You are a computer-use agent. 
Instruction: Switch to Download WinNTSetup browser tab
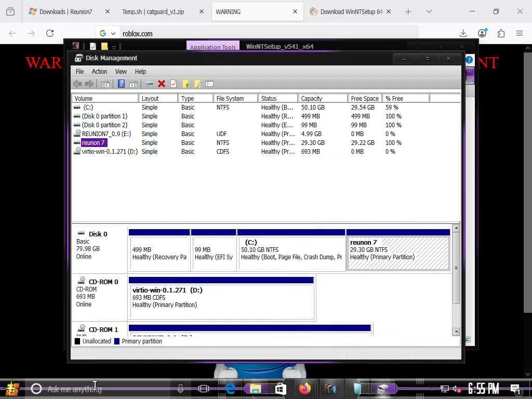(x=352, y=11)
